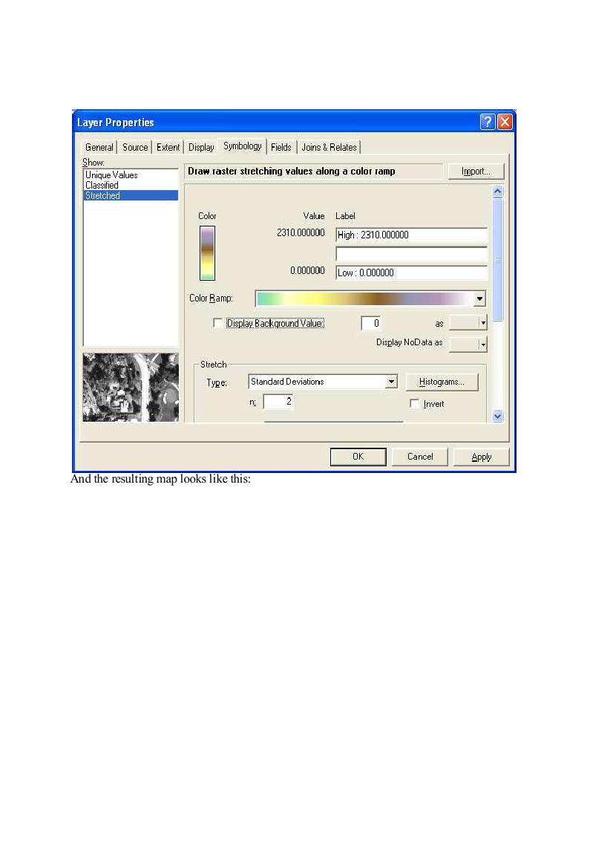Image resolution: width=613 pixels, height=868 pixels.
Task: Click the Histograms button
Action: pyautogui.click(x=442, y=382)
